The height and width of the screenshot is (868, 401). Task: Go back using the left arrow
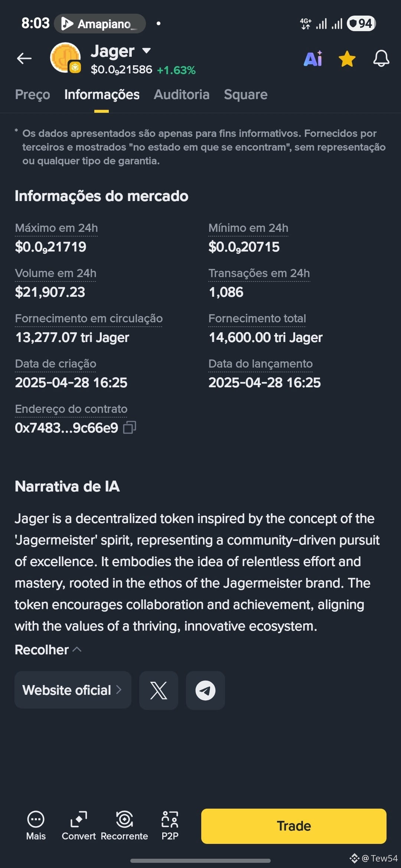(x=24, y=58)
